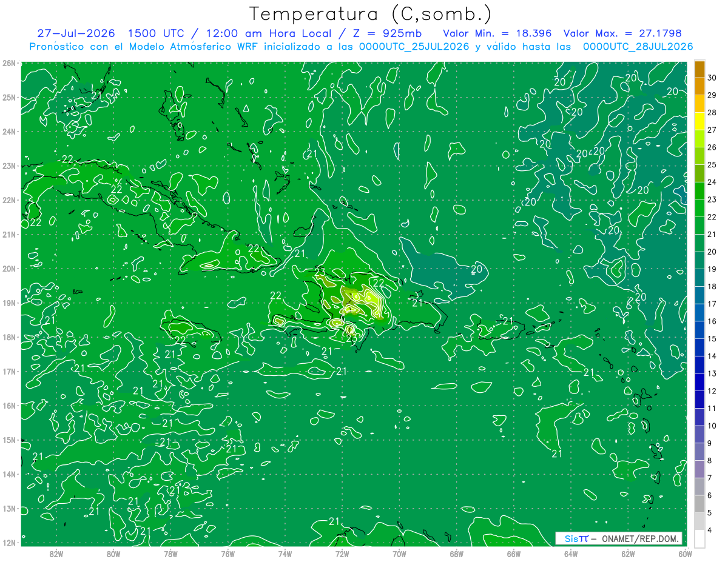This screenshot has width=728, height=562.
Task: Click the '62W' longitude axis label
Action: point(628,554)
